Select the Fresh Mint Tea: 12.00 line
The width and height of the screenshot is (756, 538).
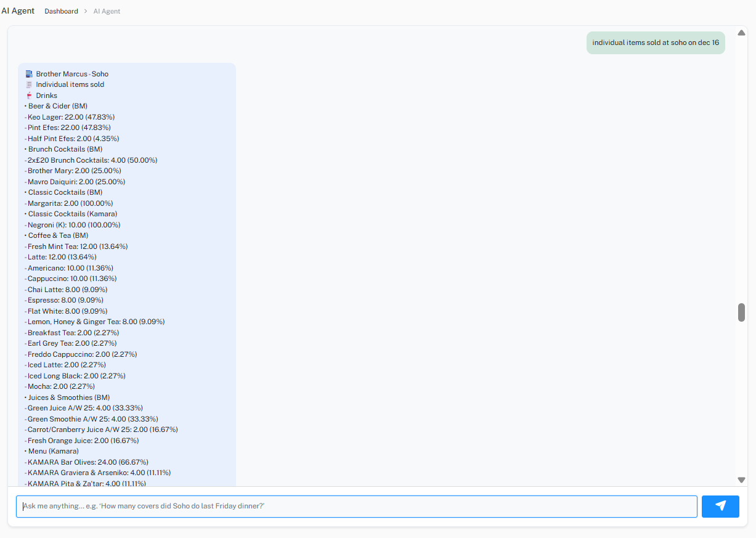76,247
